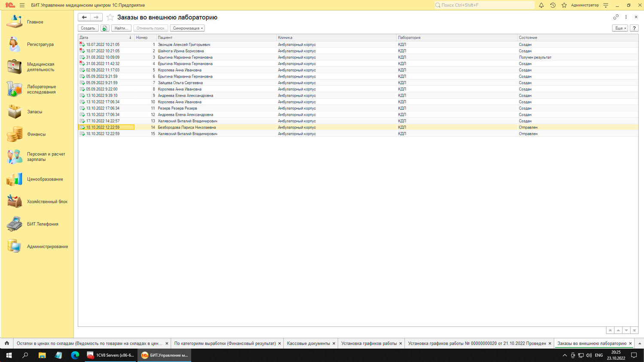Switch to 1CV8 Servers taskbar window
This screenshot has height=362, width=644.
click(110, 355)
